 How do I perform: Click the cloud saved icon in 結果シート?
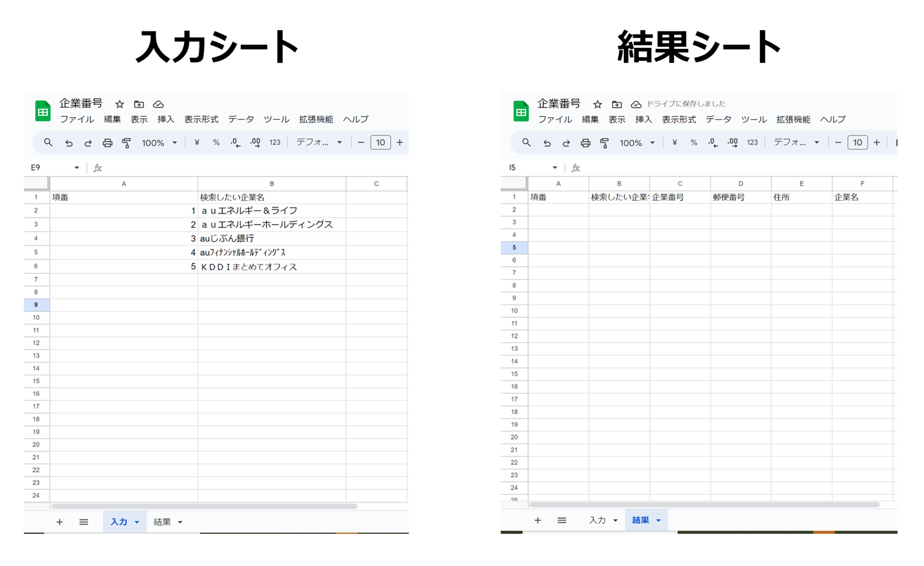click(x=636, y=104)
